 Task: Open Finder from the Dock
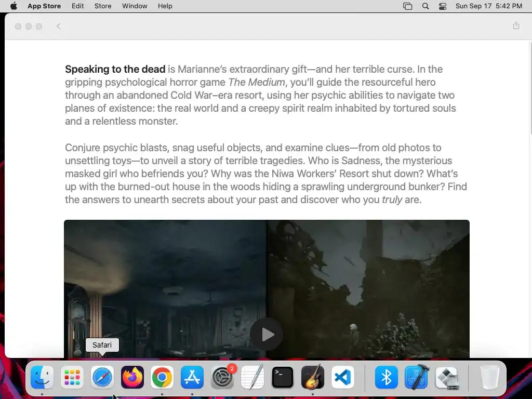(42, 377)
